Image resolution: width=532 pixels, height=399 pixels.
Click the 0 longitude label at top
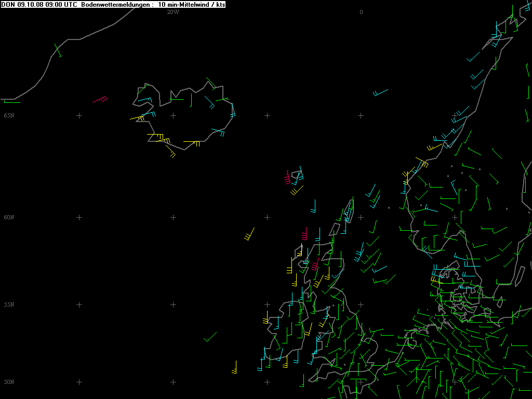click(361, 12)
